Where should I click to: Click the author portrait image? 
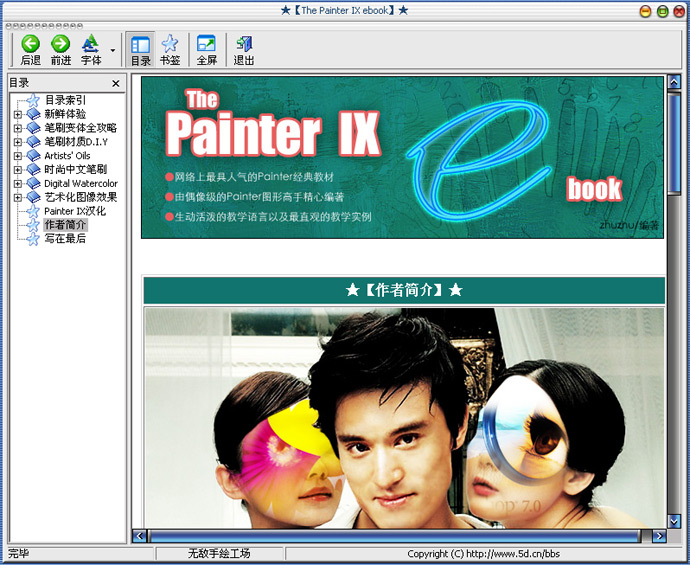pyautogui.click(x=404, y=418)
